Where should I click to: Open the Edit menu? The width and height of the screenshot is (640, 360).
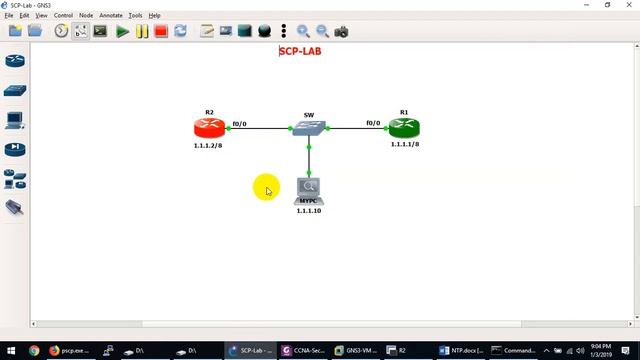point(24,16)
